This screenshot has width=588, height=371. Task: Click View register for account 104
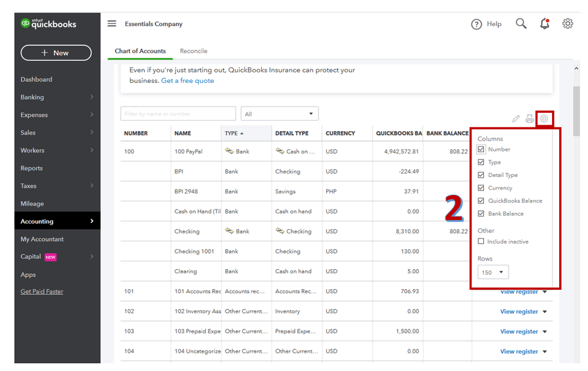(x=519, y=352)
